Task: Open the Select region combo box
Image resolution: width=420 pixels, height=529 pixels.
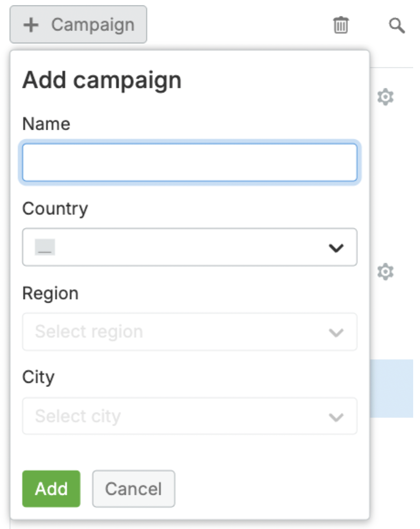Action: (x=190, y=332)
